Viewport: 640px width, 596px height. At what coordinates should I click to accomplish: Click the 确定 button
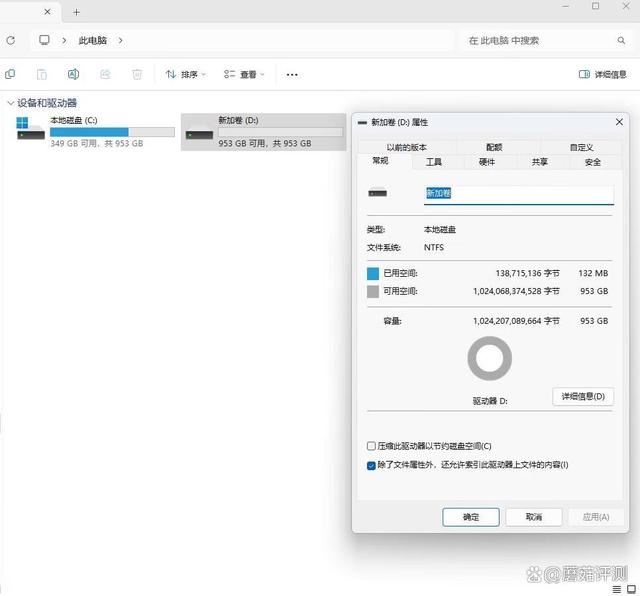[470, 517]
